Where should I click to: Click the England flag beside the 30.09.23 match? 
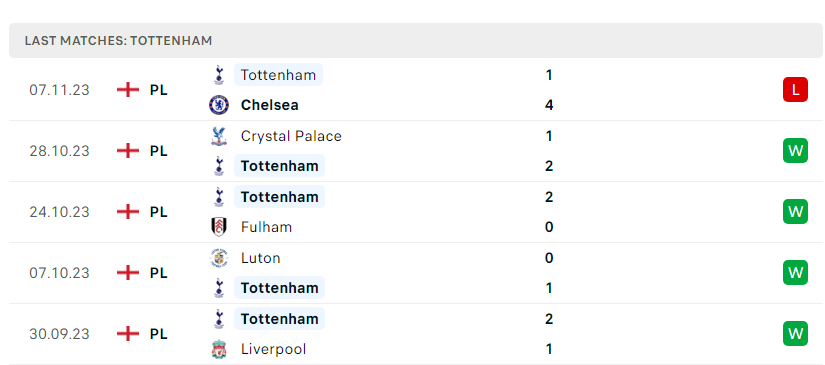[128, 334]
